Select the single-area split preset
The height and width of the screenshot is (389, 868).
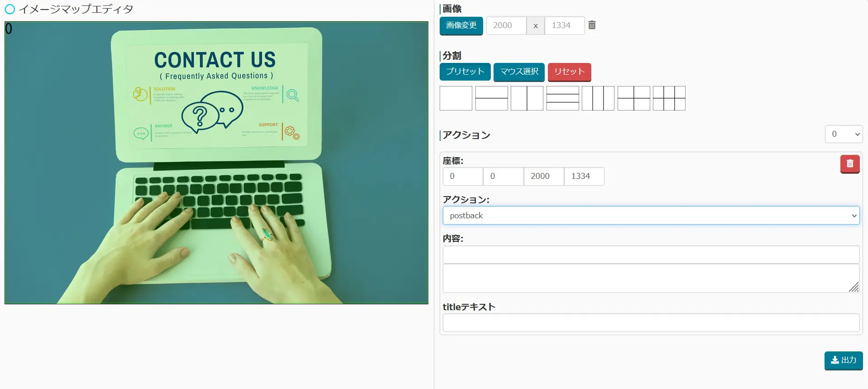(456, 98)
